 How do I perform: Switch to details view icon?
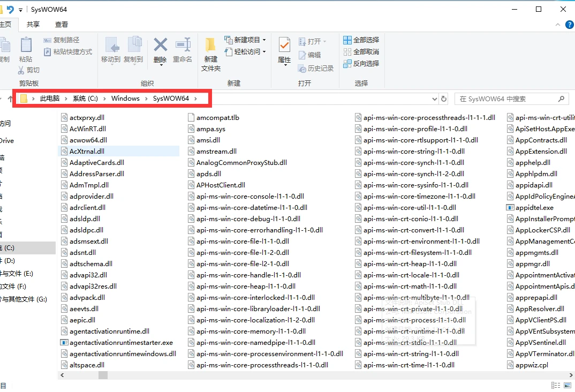pyautogui.click(x=556, y=385)
